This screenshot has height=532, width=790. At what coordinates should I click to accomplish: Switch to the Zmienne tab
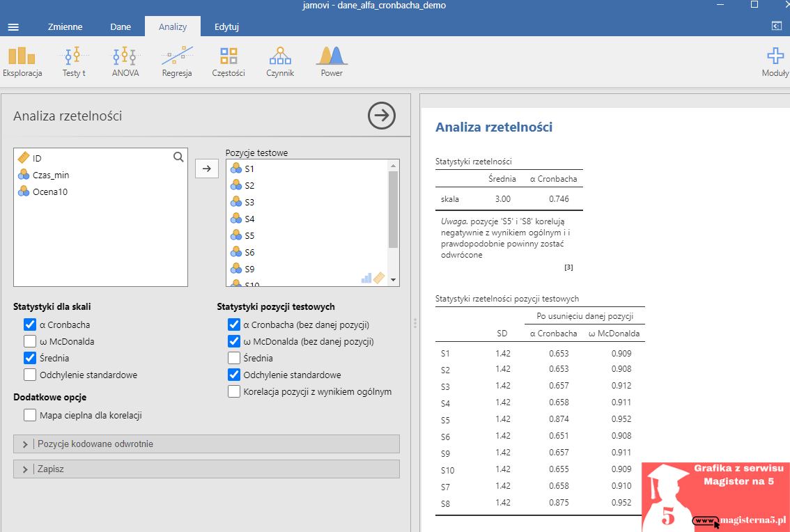point(65,27)
